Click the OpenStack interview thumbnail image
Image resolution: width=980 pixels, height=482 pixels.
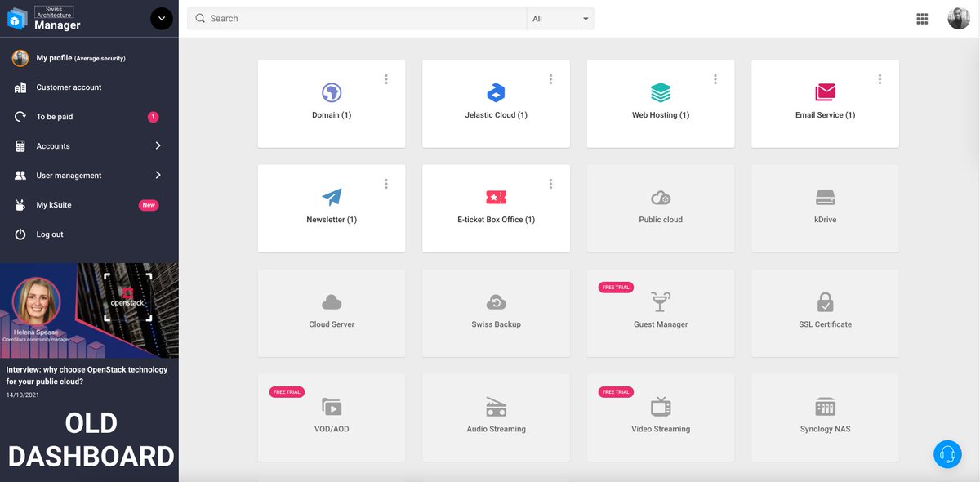(89, 310)
